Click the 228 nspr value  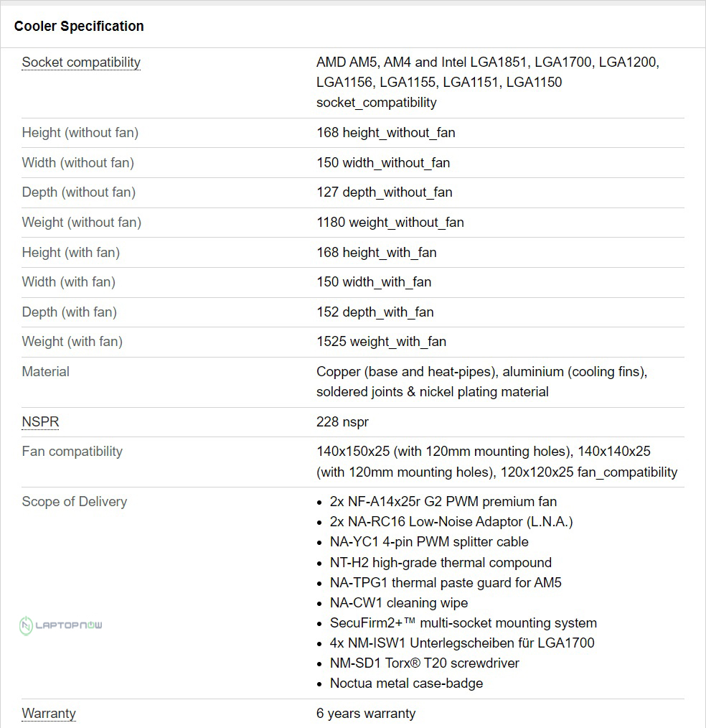tap(342, 422)
